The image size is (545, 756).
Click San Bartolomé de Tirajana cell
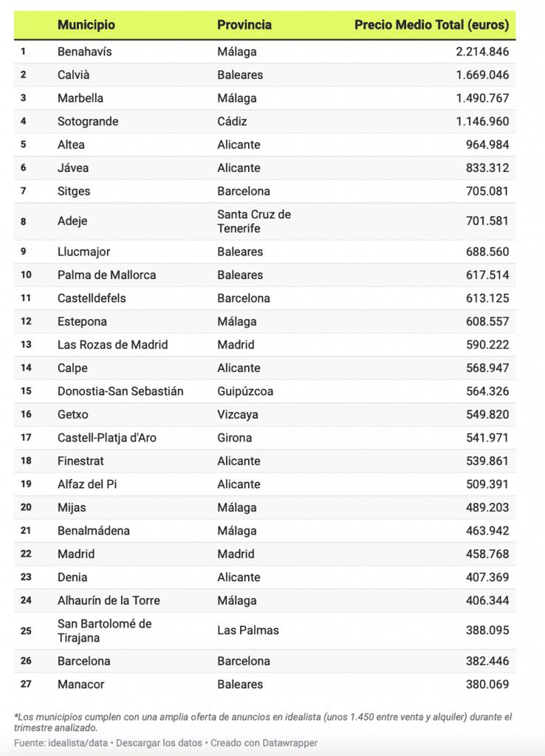[x=104, y=630]
